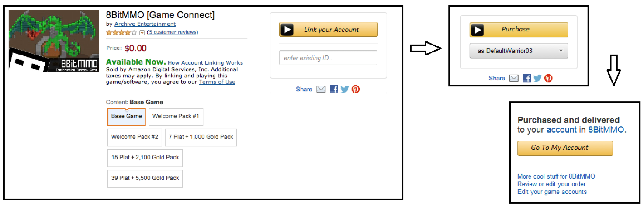Click Pinterest icon below Purchase box

[548, 78]
